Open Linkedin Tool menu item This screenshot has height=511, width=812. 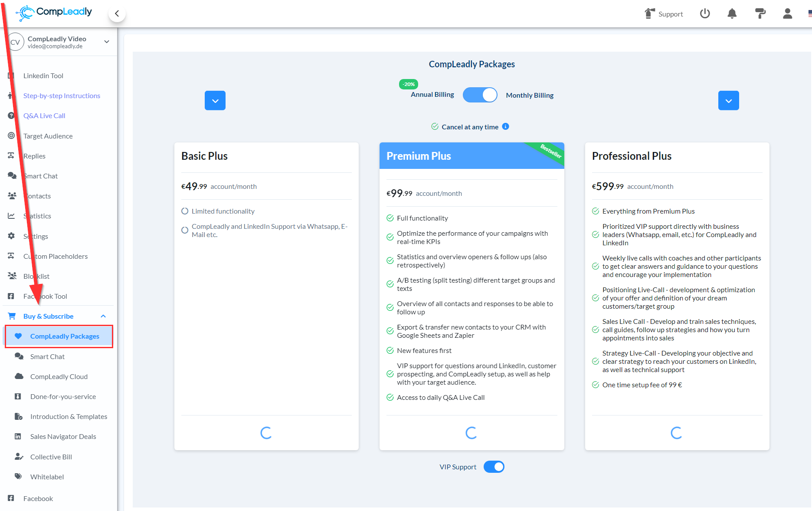click(43, 76)
